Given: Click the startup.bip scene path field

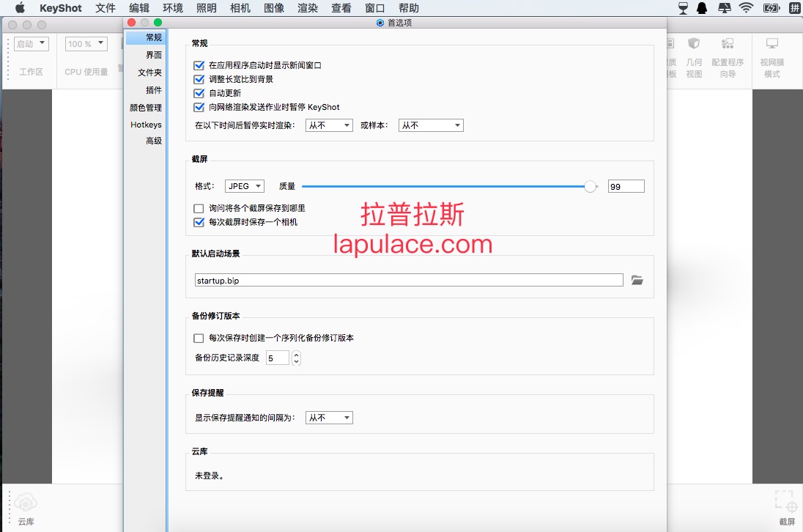Looking at the screenshot, I should 409,280.
